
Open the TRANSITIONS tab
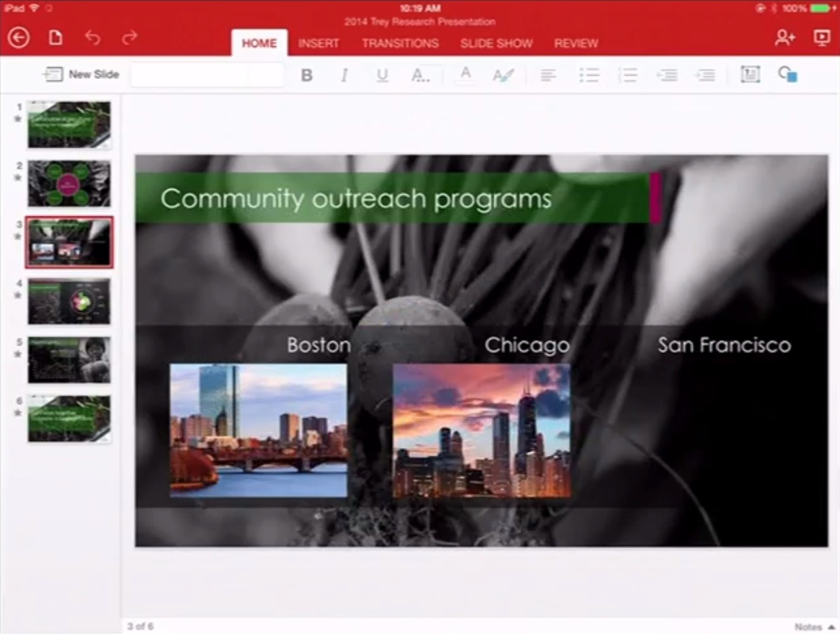[x=400, y=44]
